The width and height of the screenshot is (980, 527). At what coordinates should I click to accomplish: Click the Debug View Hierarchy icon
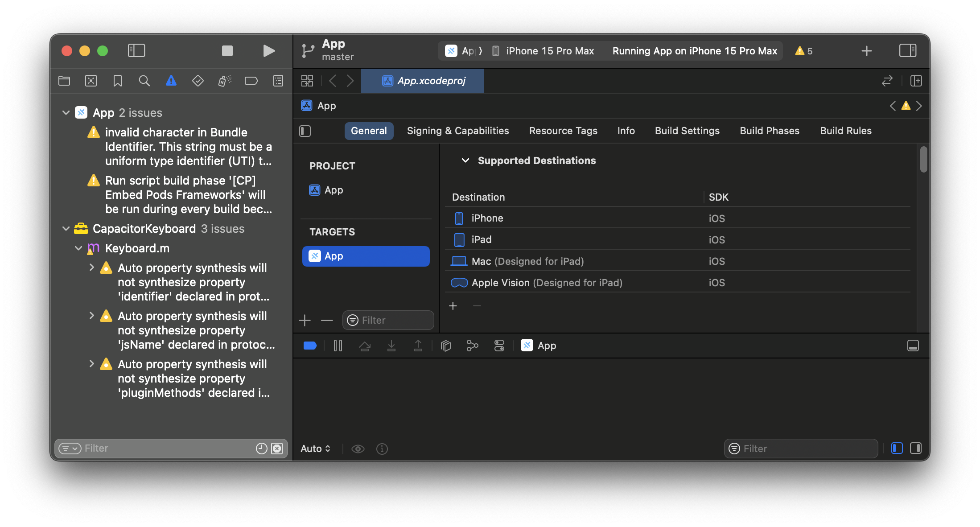point(445,346)
